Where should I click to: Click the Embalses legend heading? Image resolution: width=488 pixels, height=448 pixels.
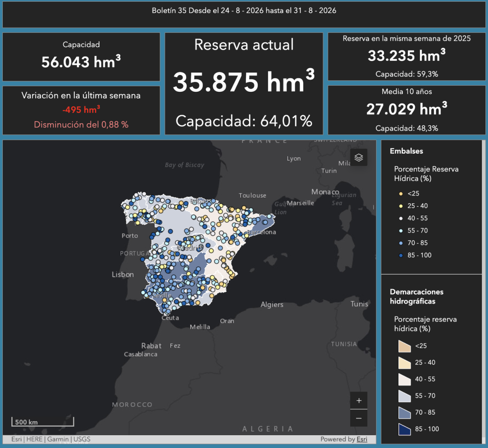pos(406,151)
